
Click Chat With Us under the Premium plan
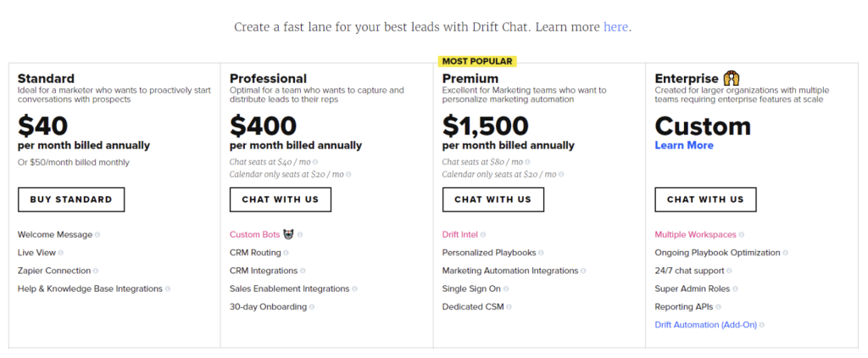[493, 199]
